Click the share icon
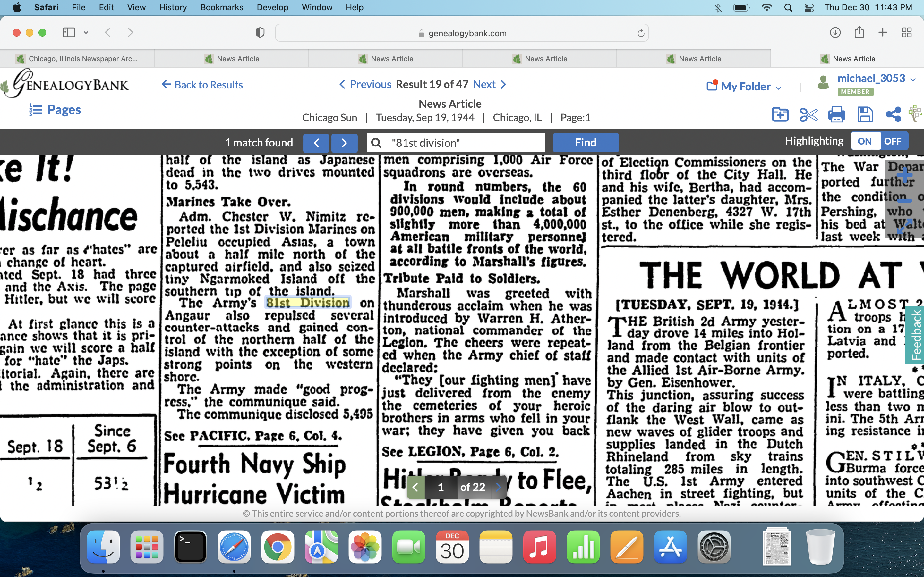924x577 pixels. (x=893, y=114)
